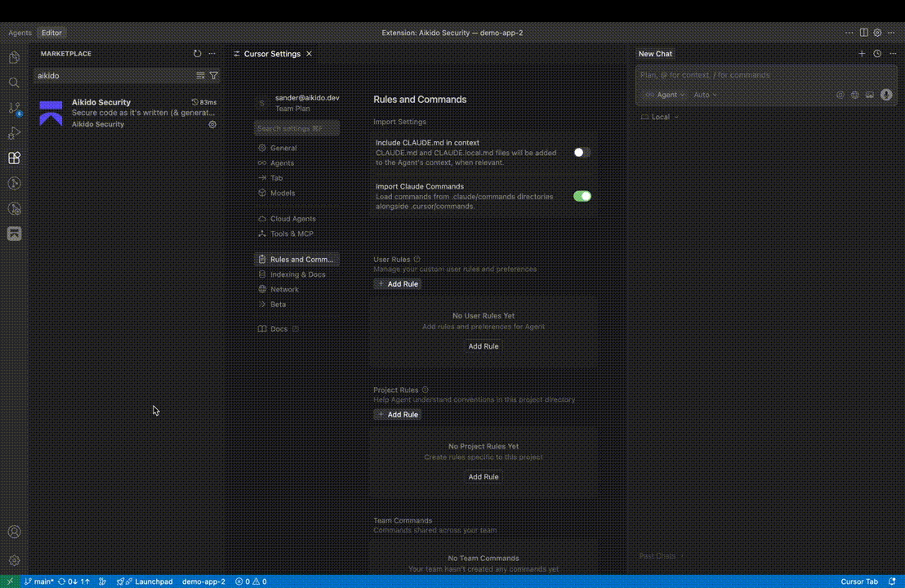
Task: Open the settings gear in title bar
Action: 877,33
